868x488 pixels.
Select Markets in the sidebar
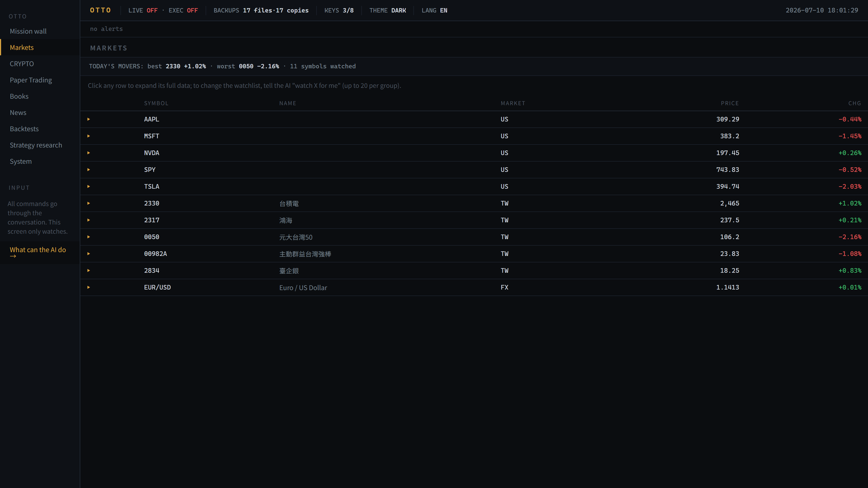click(x=40, y=47)
